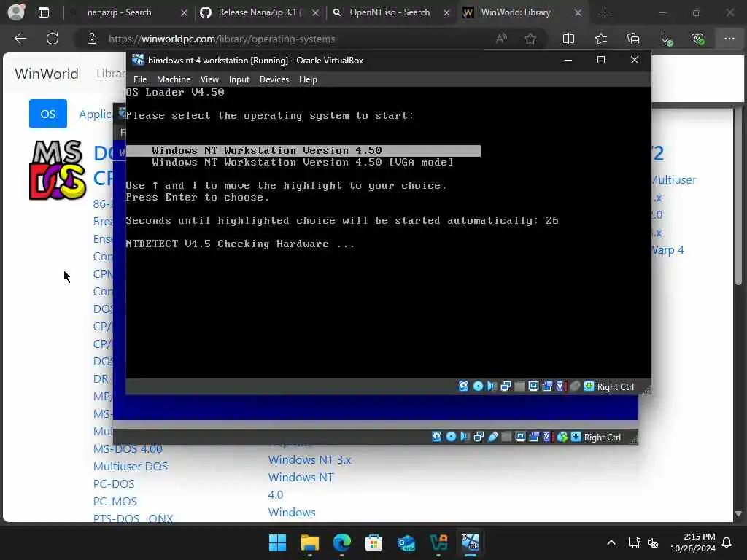
Task: Open Browser essentials heart icon
Action: click(697, 39)
